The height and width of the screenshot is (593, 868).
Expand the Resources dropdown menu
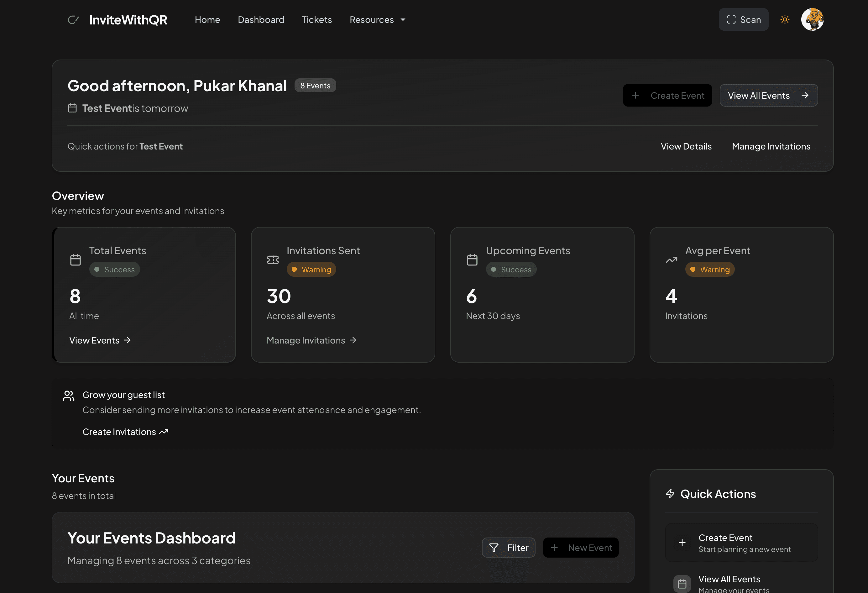pos(377,20)
